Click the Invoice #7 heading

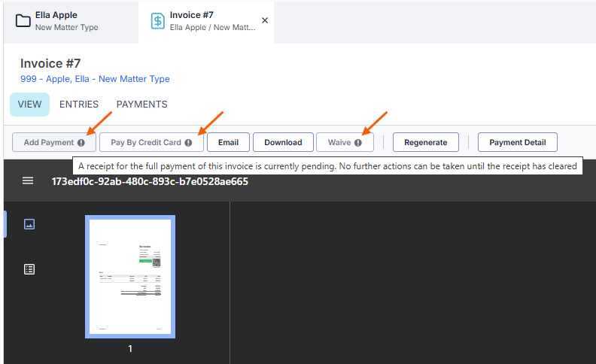[x=50, y=63]
